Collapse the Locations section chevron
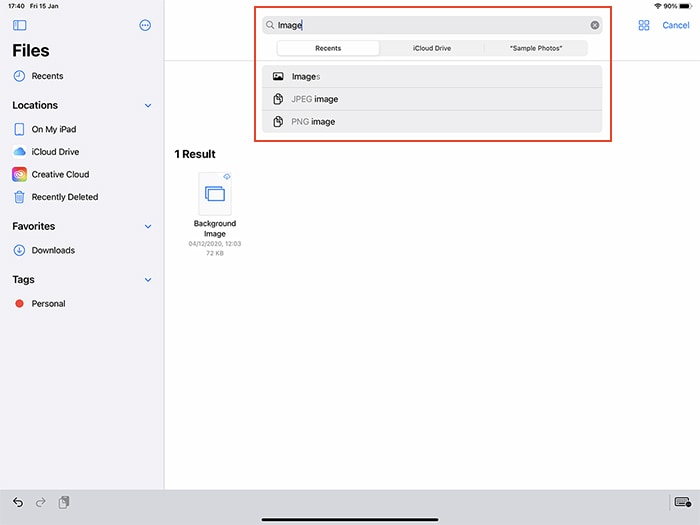The image size is (700, 525). pos(148,106)
